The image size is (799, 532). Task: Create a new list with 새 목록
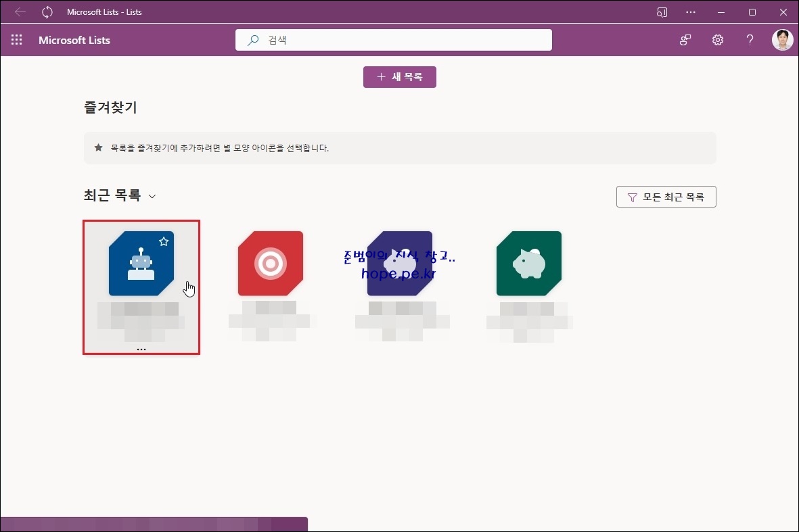click(399, 77)
